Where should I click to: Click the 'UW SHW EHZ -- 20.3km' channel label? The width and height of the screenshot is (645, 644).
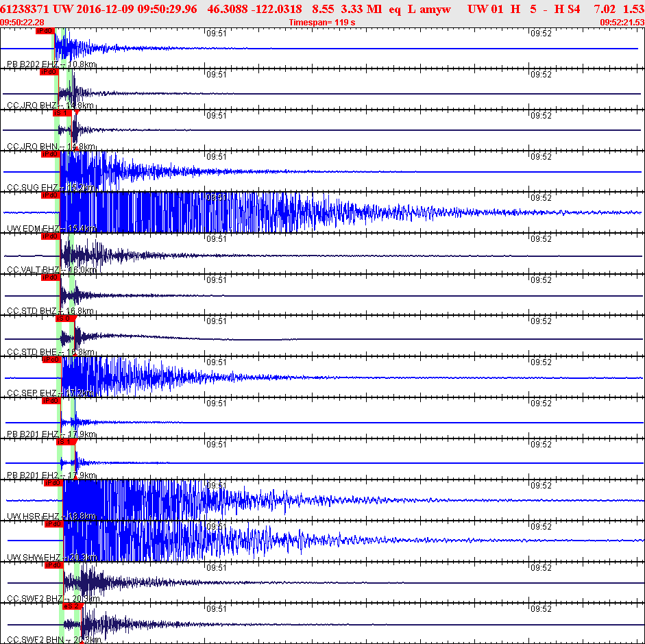click(x=52, y=558)
